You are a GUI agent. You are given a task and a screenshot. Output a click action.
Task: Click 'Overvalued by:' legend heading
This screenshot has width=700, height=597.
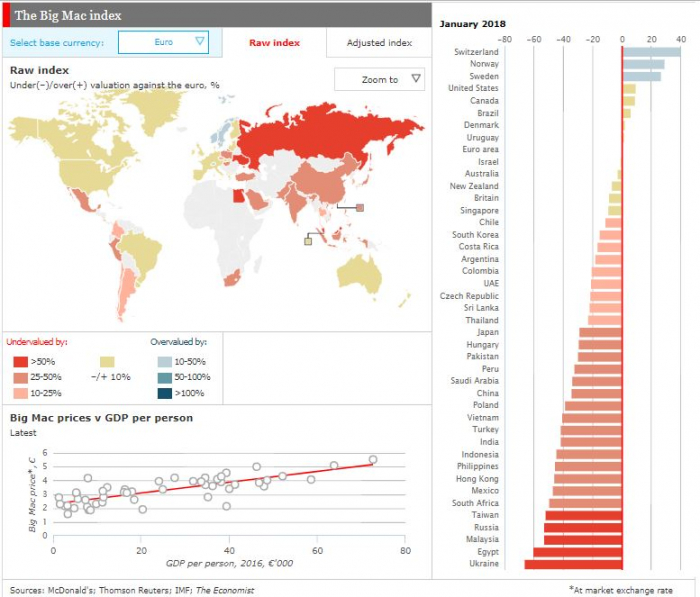[179, 342]
